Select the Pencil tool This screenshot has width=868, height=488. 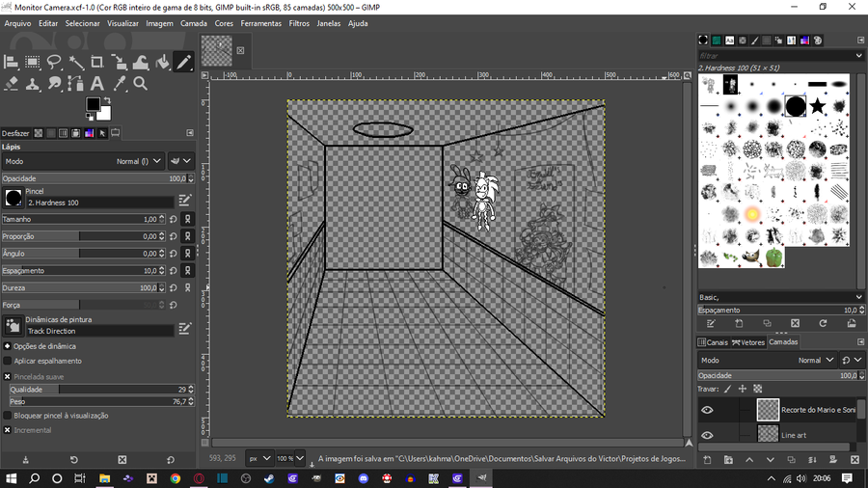pos(184,62)
